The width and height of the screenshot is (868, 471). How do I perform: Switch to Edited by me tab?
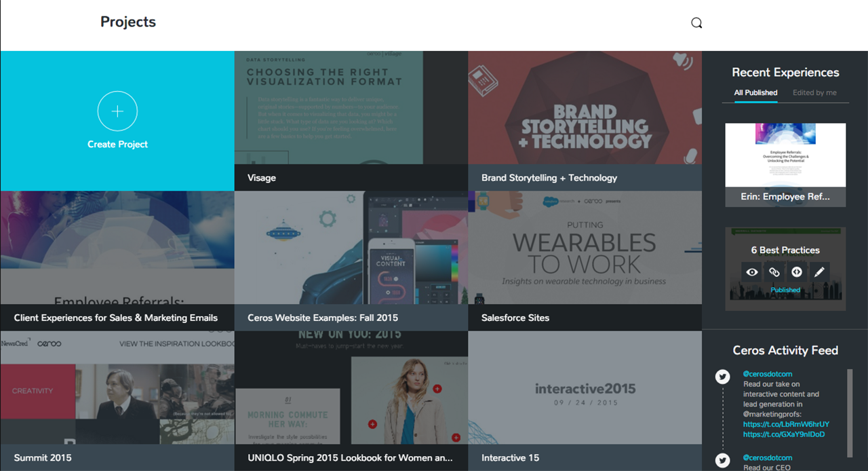click(x=814, y=93)
